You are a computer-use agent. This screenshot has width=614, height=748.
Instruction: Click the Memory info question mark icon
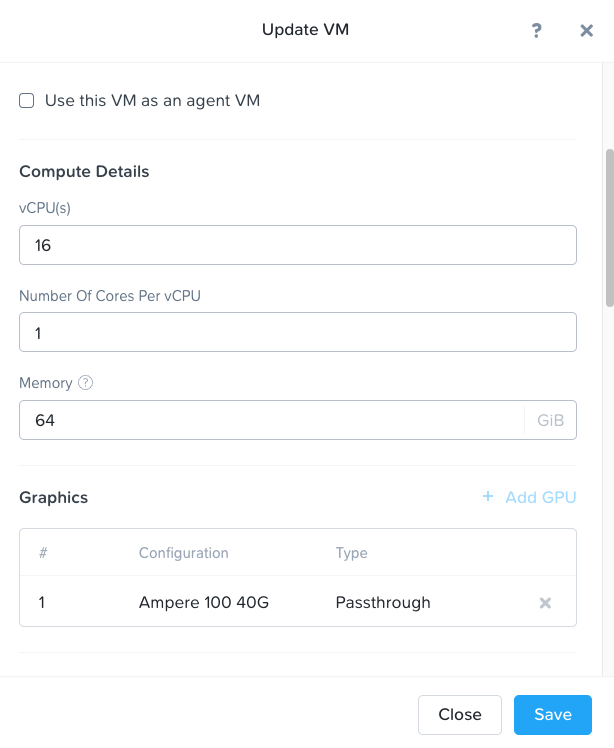[86, 383]
